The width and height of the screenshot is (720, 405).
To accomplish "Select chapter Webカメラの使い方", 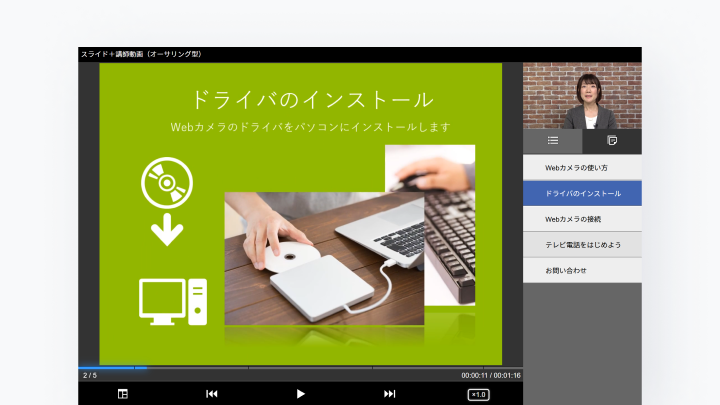I will click(x=582, y=168).
